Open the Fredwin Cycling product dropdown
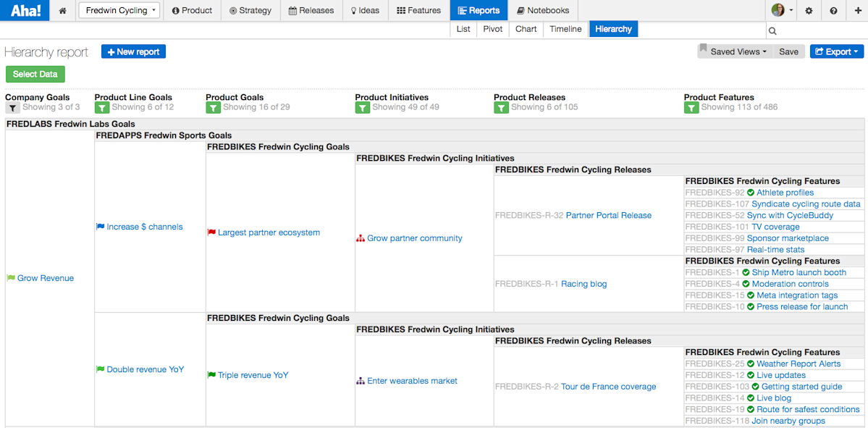The width and height of the screenshot is (868, 428). [x=119, y=11]
